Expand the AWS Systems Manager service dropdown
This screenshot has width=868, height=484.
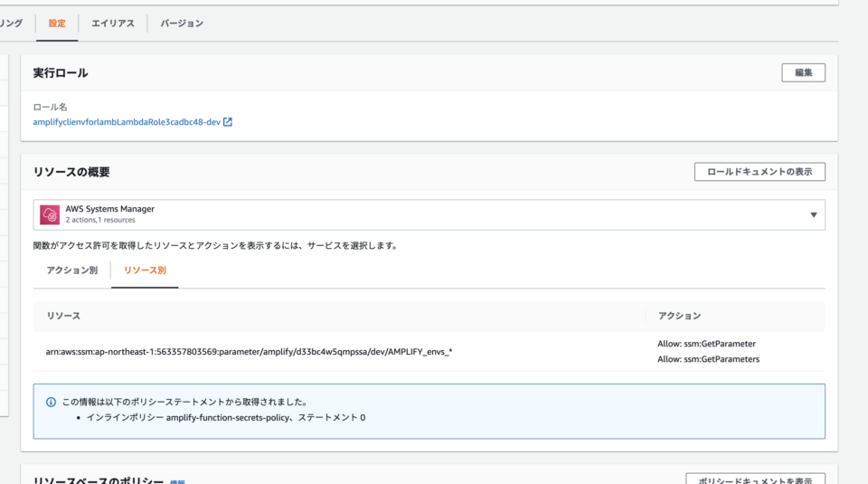point(429,215)
